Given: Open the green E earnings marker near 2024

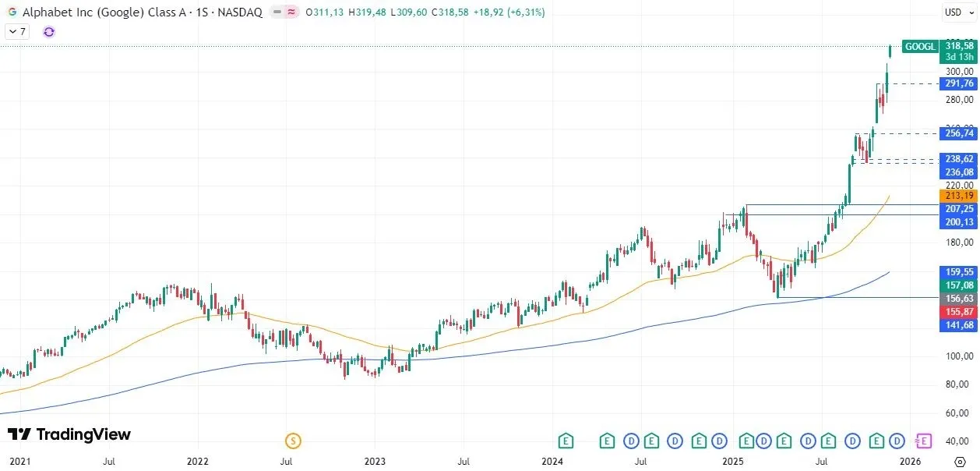Looking at the screenshot, I should [565, 441].
